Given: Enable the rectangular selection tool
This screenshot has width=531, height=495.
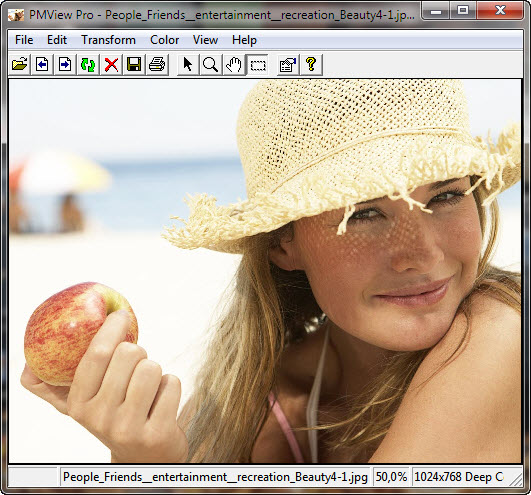Looking at the screenshot, I should [257, 64].
